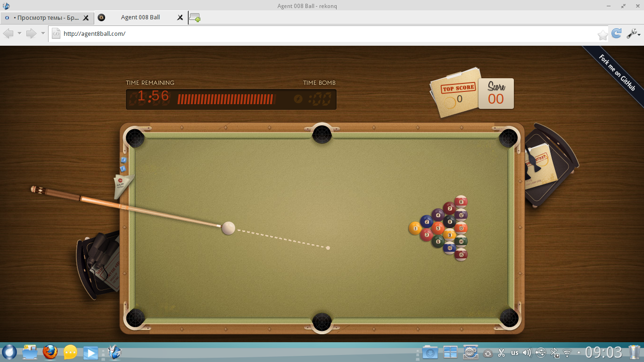Launch Firefox from the taskbar
This screenshot has width=644, height=362.
50,352
